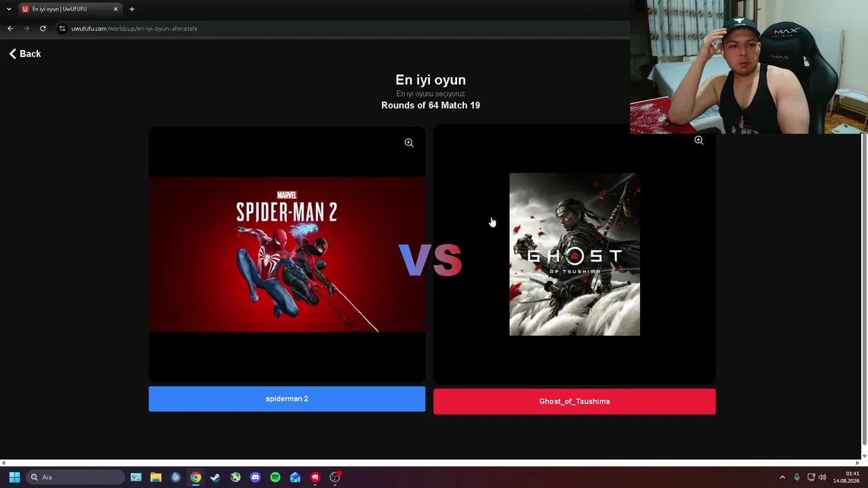Open File Explorer from the taskbar
Viewport: 868px width, 488px height.
pyautogui.click(x=156, y=477)
